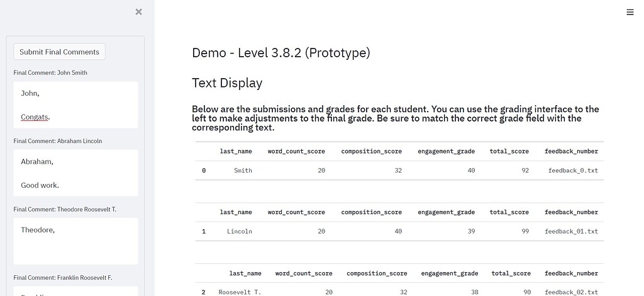Click composition_score header in Lincoln's table

coord(371,212)
